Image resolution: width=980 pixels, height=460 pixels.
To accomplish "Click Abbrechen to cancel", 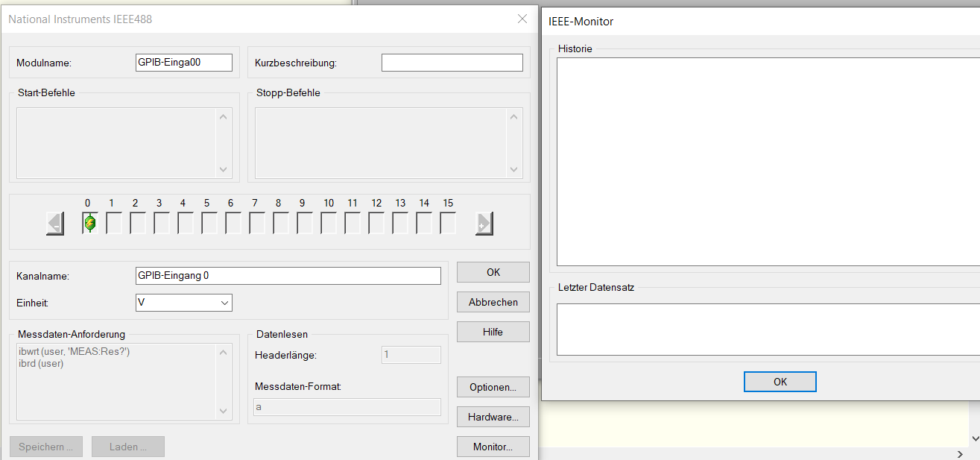I will coord(493,302).
